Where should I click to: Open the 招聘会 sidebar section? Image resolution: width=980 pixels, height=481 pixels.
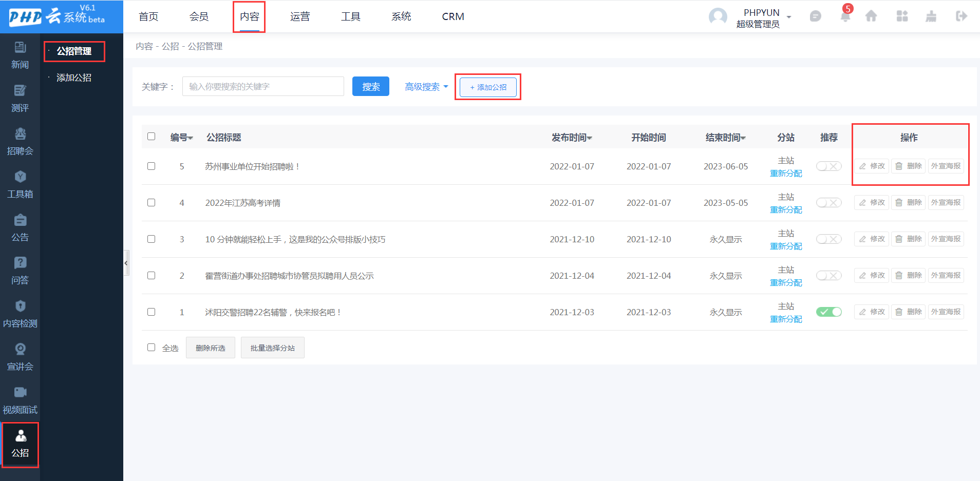coord(20,142)
